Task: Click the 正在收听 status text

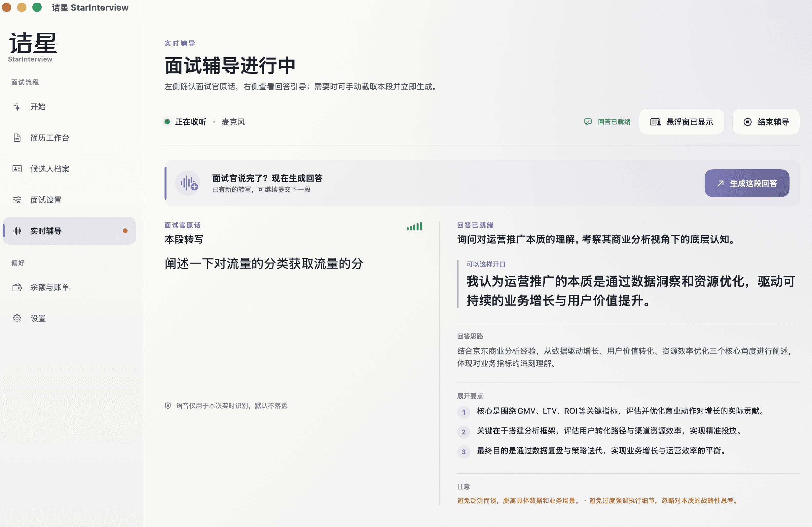Action: click(x=191, y=122)
